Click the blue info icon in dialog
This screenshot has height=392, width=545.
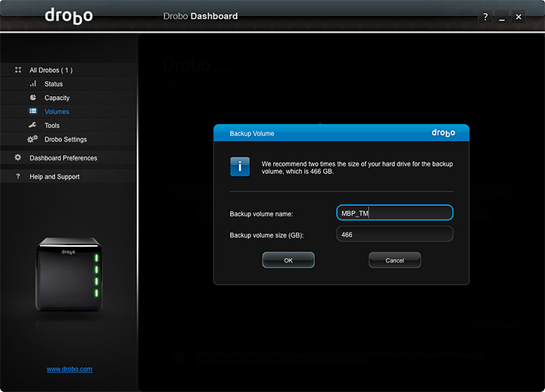(240, 166)
